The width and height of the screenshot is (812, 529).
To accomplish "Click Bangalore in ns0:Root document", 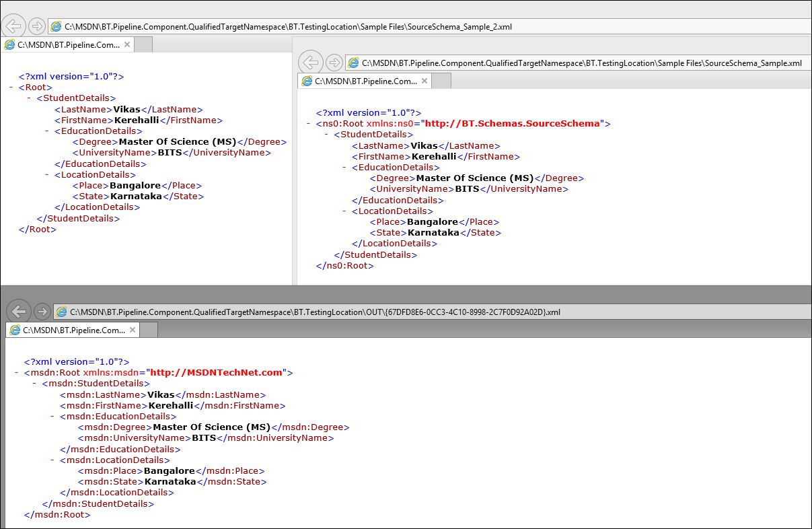I will 433,222.
